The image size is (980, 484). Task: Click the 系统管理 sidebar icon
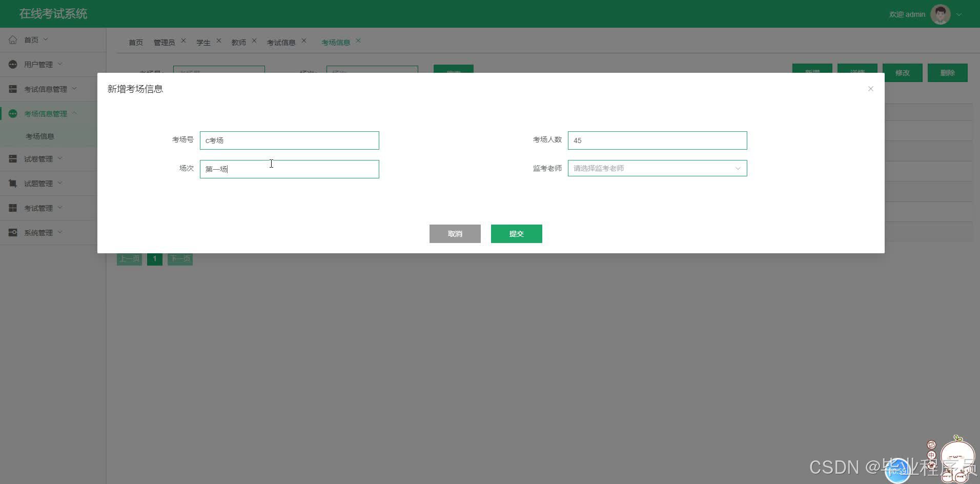(13, 232)
